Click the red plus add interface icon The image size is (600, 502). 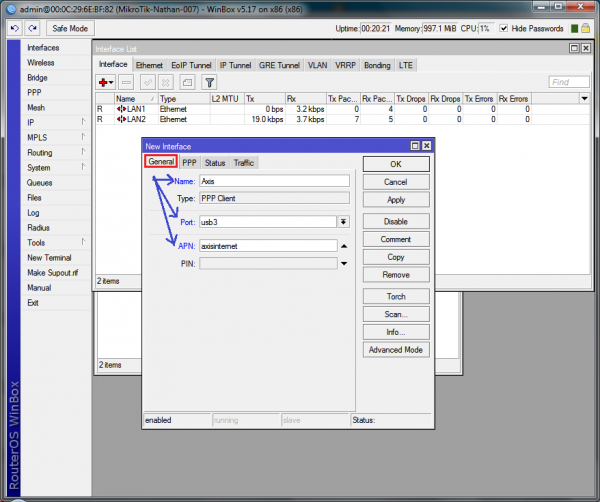[x=103, y=82]
